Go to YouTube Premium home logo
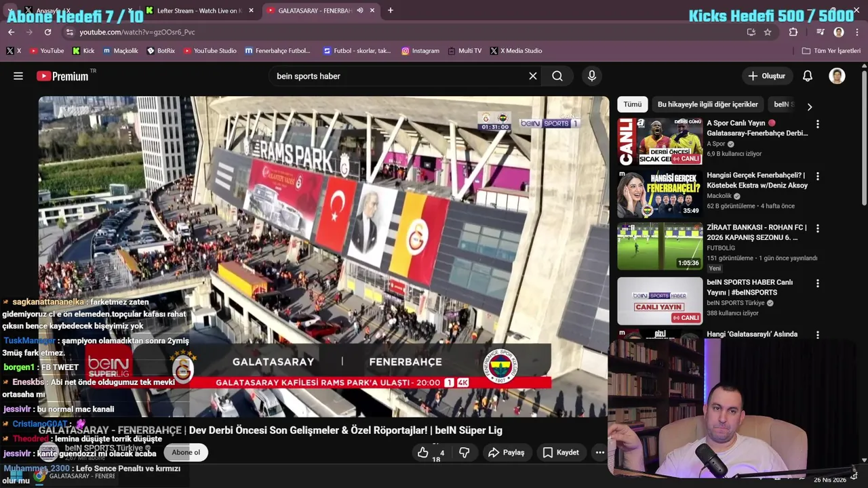This screenshot has width=868, height=488. (x=62, y=76)
